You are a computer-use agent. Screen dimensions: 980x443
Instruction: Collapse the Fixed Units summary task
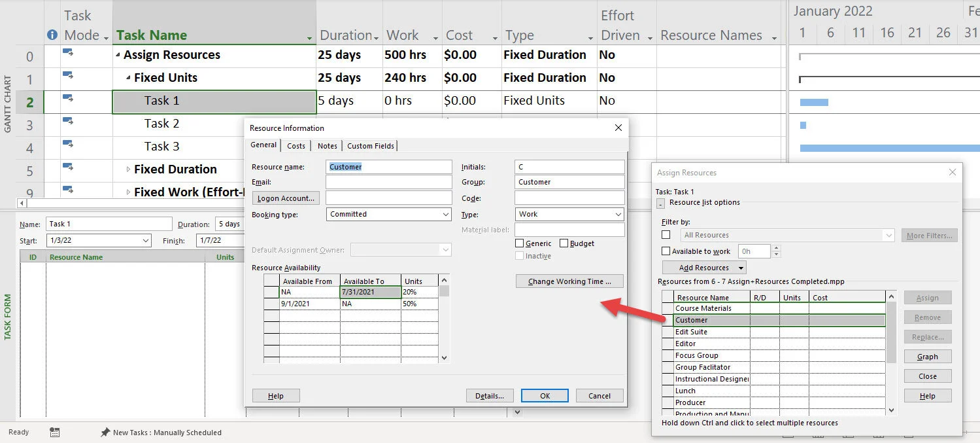129,79
